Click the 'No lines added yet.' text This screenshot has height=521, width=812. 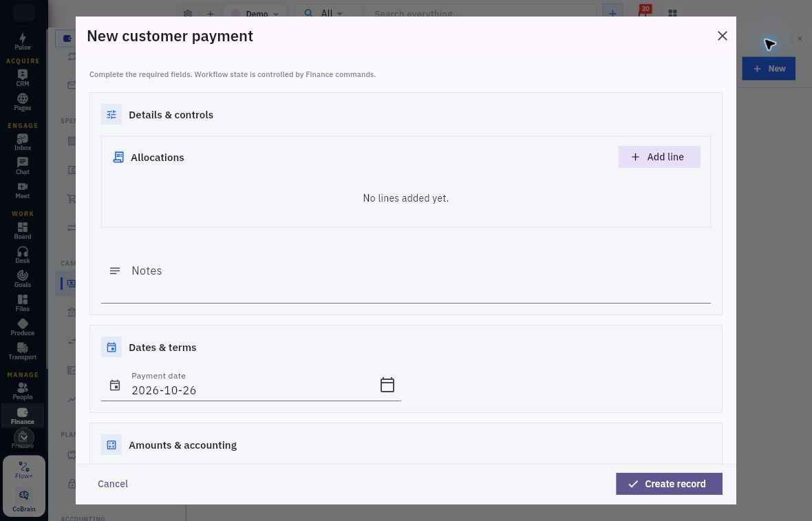405,198
